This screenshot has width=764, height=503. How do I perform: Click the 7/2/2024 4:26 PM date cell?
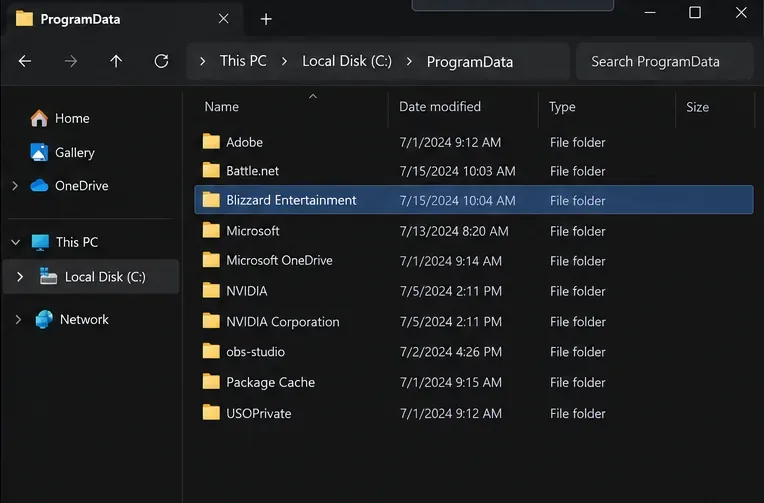point(451,352)
